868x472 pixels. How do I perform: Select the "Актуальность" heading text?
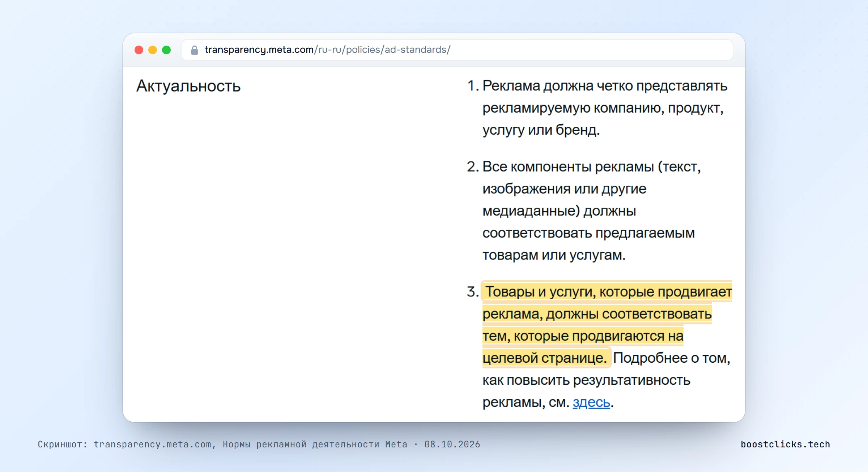tap(188, 86)
